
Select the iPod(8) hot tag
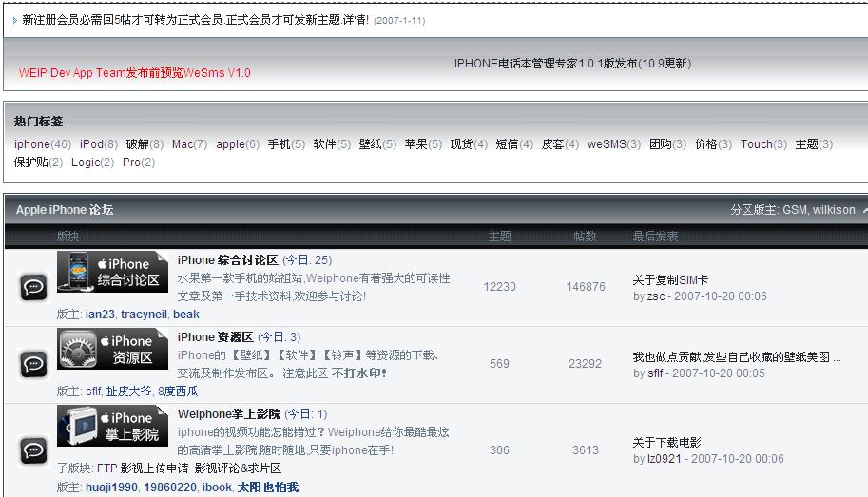click(99, 143)
